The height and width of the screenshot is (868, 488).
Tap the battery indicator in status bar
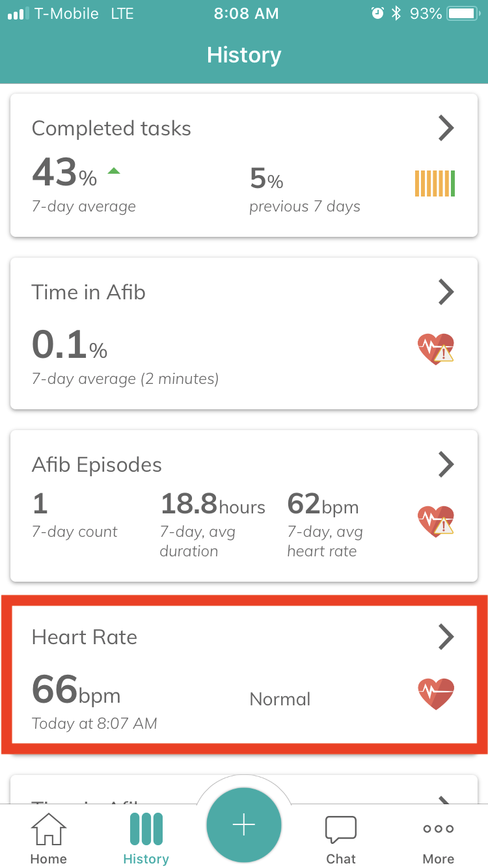463,14
